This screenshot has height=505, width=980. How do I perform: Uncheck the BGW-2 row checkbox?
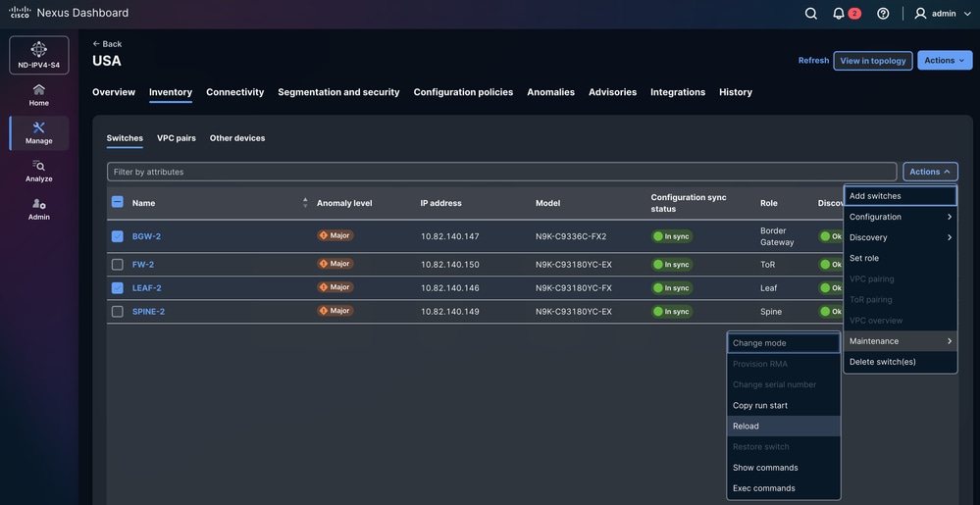117,236
